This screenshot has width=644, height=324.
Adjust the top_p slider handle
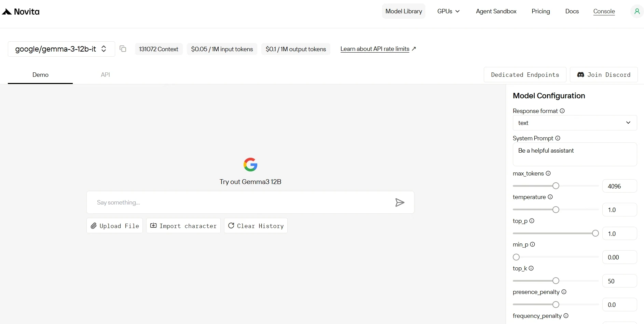pos(595,233)
